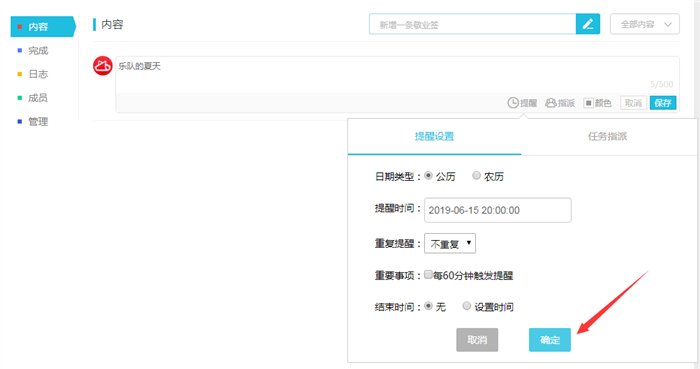Select 无 for end time
Screen dimensions: 700x369
pyautogui.click(x=429, y=306)
